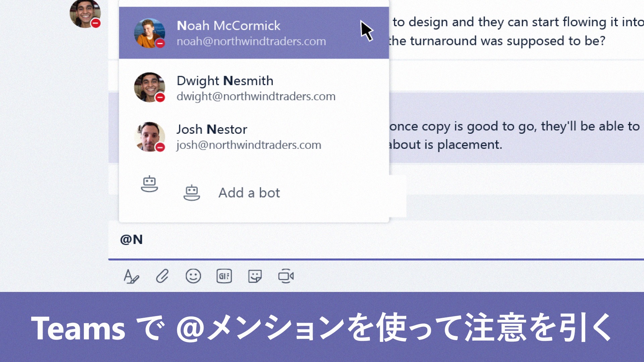Viewport: 644px width, 362px height.
Task: Click josh@northwindtraders.com email text
Action: point(249,145)
